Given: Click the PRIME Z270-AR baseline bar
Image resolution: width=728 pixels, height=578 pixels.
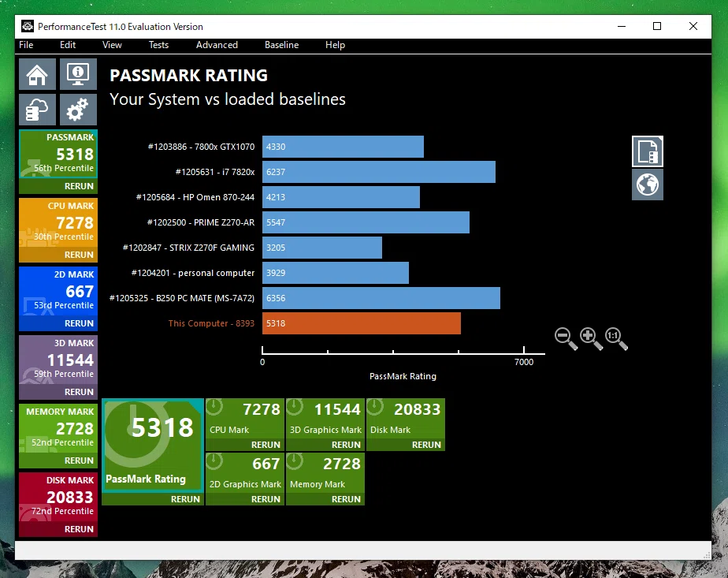Looking at the screenshot, I should click(x=366, y=222).
